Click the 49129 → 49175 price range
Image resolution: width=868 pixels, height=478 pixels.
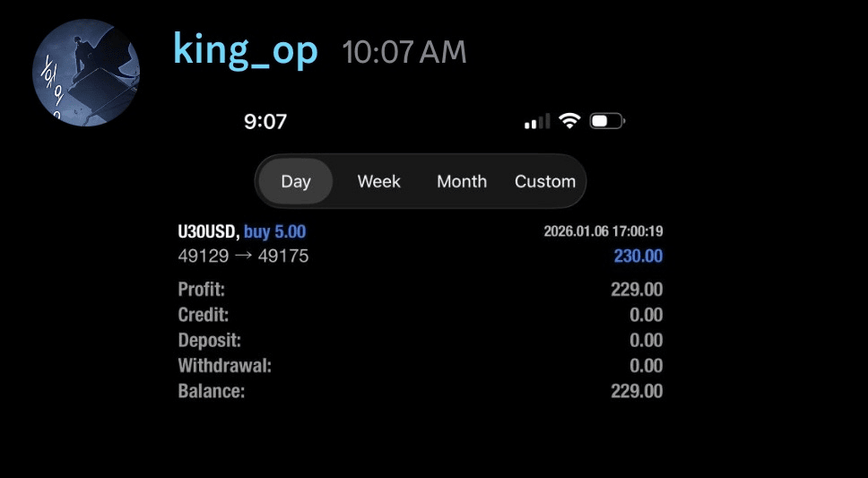[243, 256]
